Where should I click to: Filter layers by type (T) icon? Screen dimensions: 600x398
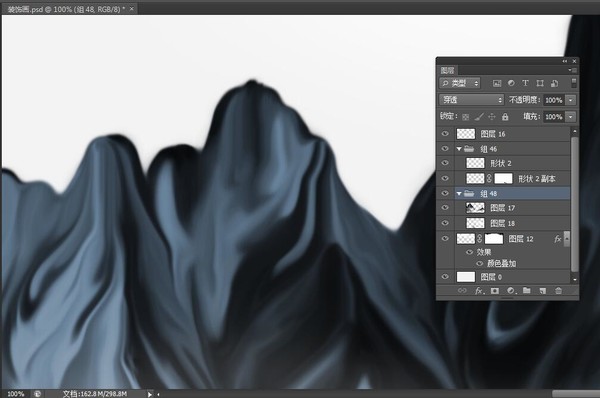525,83
